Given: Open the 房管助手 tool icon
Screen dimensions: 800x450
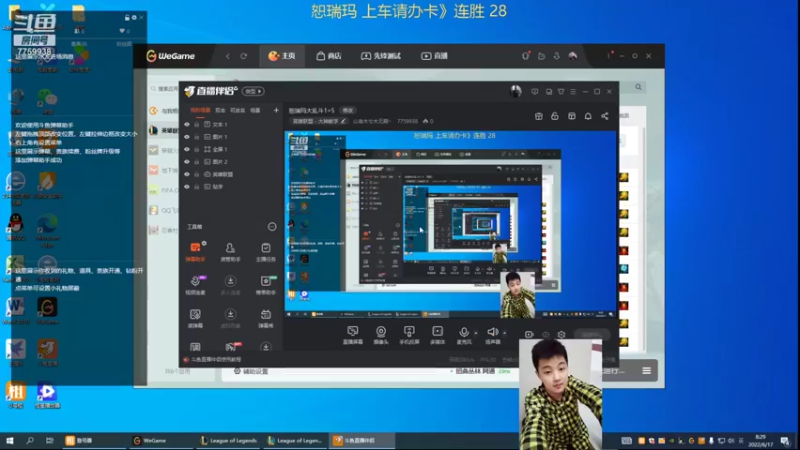Looking at the screenshot, I should [230, 252].
